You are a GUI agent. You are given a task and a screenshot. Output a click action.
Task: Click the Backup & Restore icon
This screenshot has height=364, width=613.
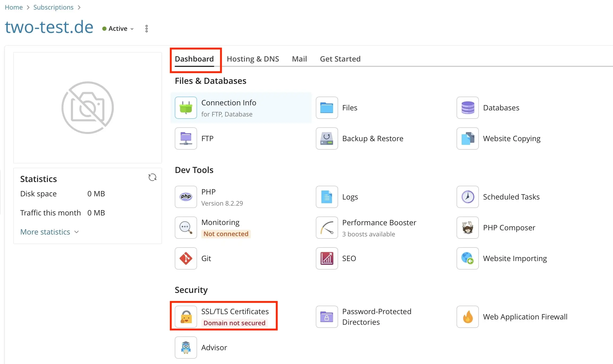click(327, 138)
